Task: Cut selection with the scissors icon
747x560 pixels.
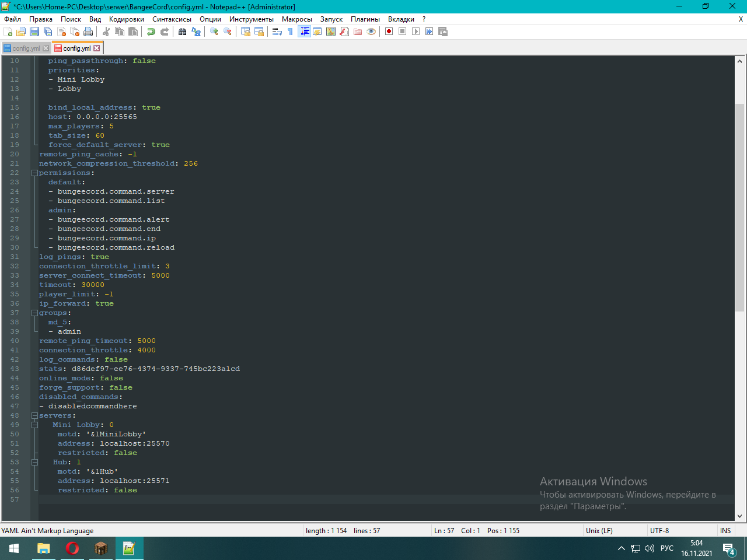Action: [x=106, y=32]
